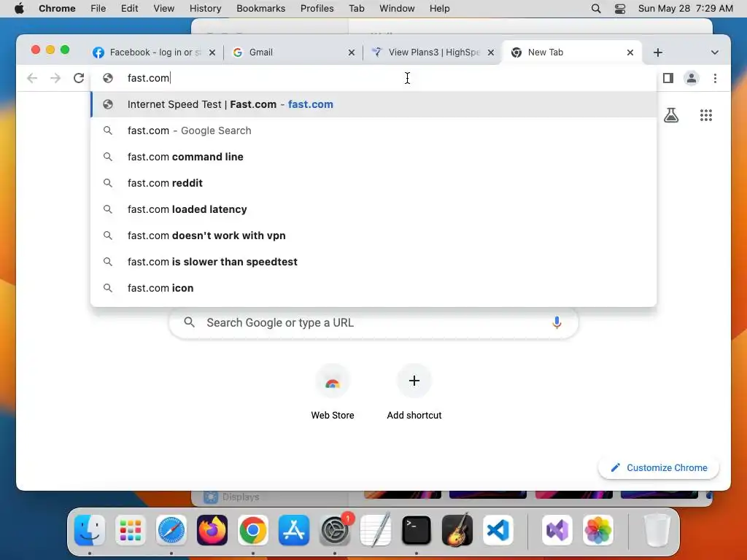Choose fast.com doesn't work with vpn
747x560 pixels.
coord(373,236)
